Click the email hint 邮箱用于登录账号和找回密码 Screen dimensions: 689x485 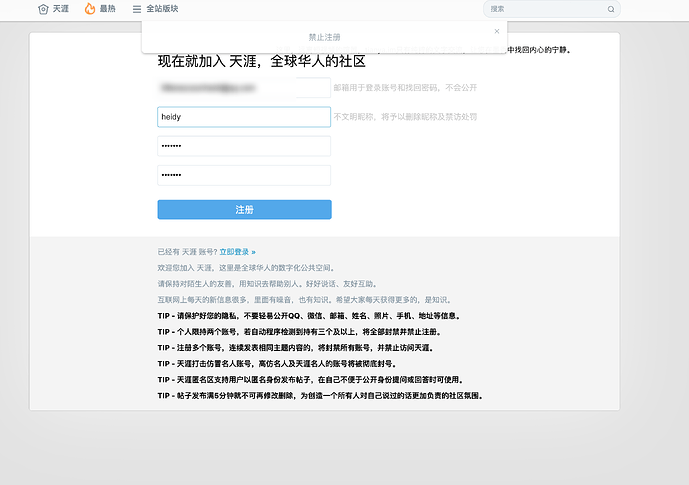click(405, 88)
